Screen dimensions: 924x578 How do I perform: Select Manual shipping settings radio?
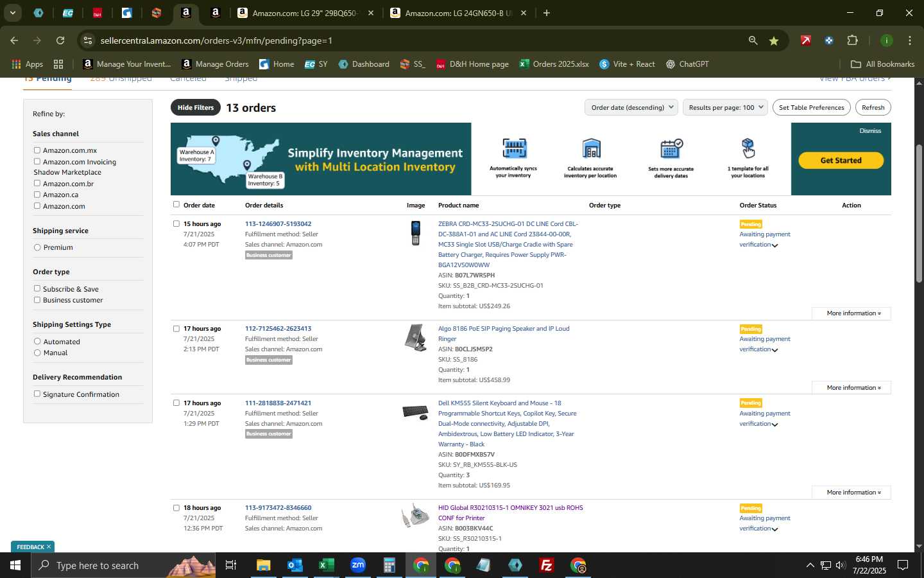(37, 353)
